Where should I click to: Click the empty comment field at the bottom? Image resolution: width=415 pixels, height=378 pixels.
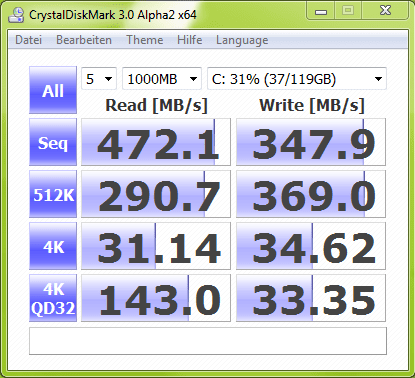(x=208, y=341)
